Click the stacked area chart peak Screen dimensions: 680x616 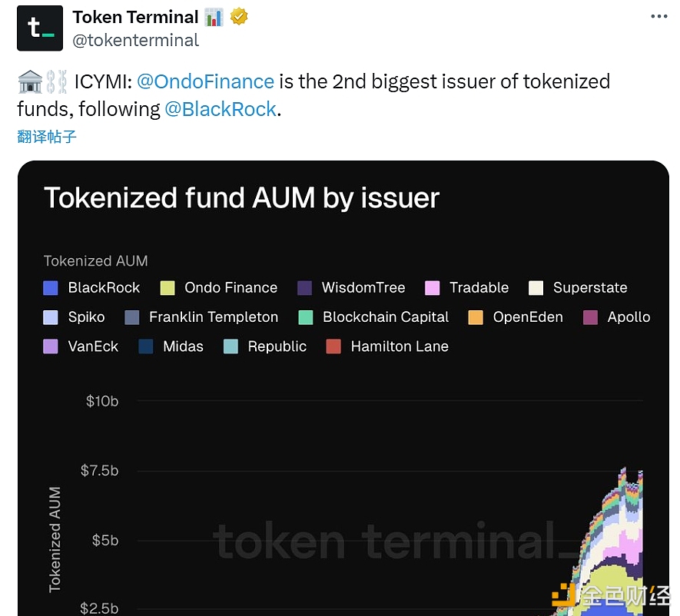pos(624,470)
